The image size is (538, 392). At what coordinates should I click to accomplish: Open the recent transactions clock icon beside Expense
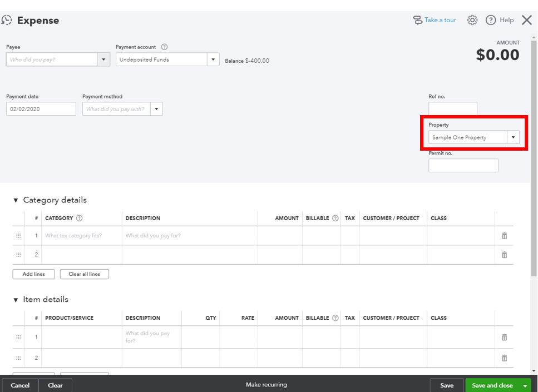6,20
